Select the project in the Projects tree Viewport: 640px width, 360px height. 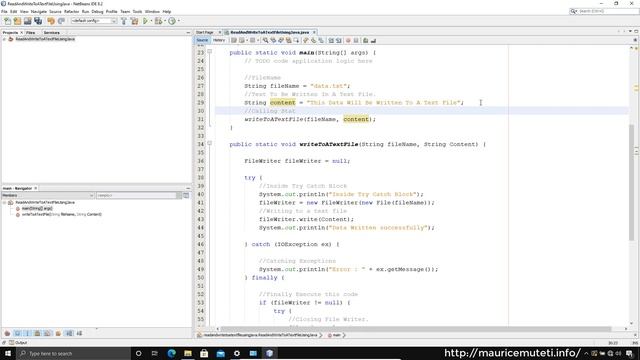[x=45, y=39]
